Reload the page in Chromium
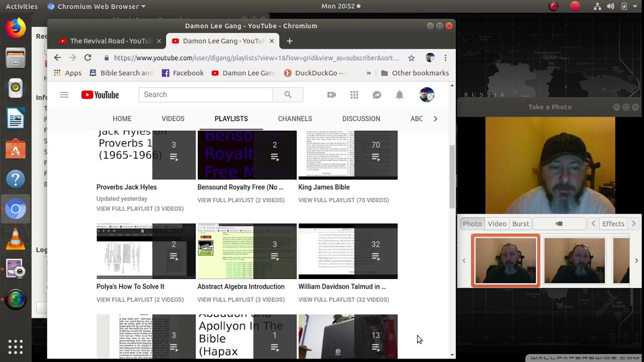Image resolution: width=644 pixels, height=362 pixels. [88, 58]
